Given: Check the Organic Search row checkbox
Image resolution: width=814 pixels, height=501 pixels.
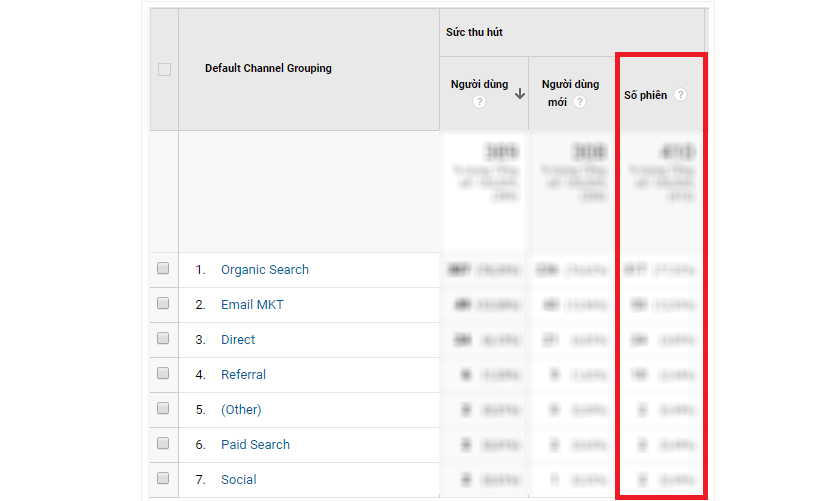Looking at the screenshot, I should (164, 269).
